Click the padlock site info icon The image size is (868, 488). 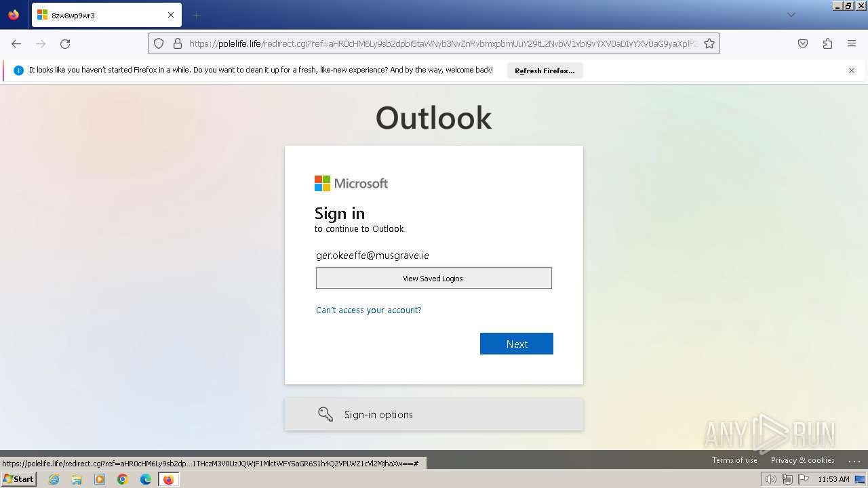point(178,43)
